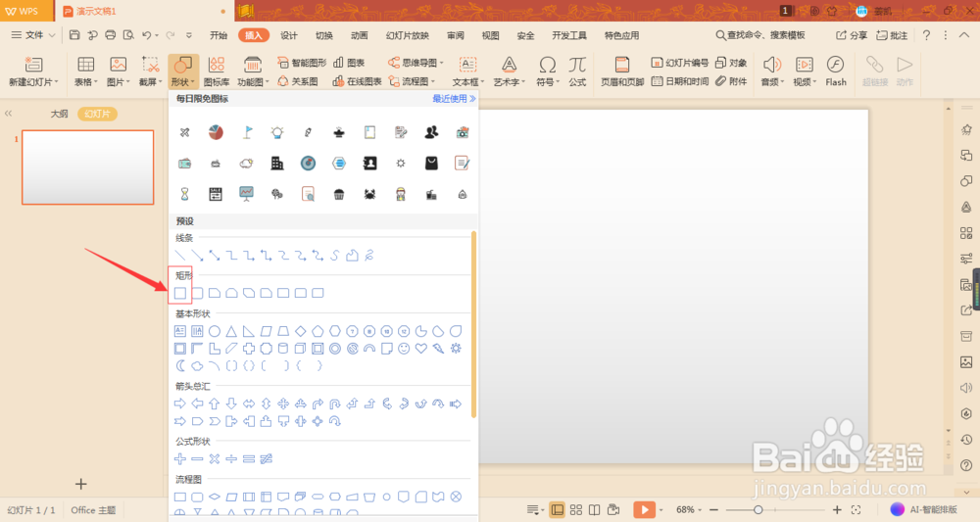Click the 批注 comment button
980x522 pixels.
tap(892, 35)
